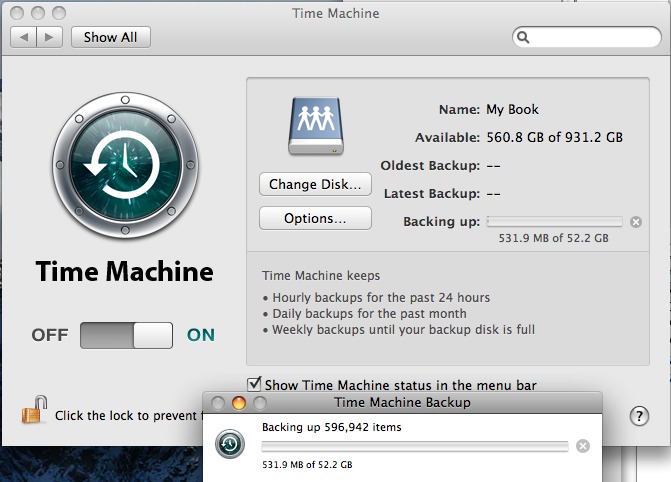
Task: Click 'Backing up 596,942 items' text
Action: [x=332, y=427]
